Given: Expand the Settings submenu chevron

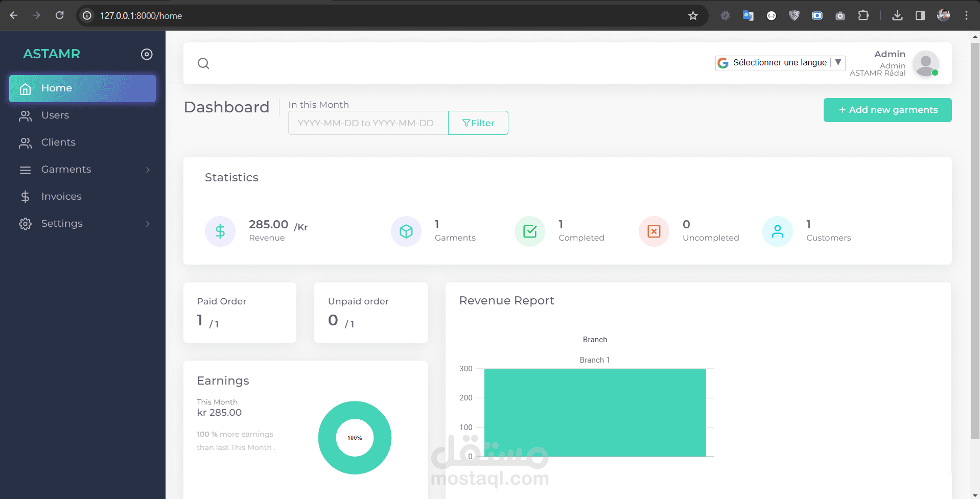Looking at the screenshot, I should point(148,224).
